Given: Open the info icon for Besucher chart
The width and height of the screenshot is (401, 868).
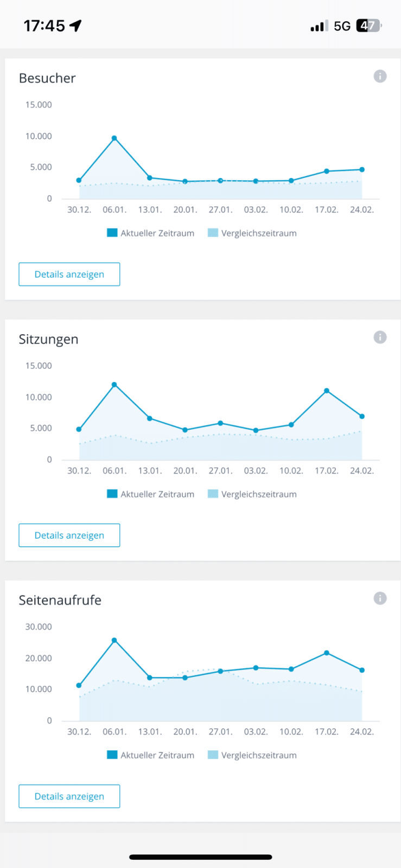Looking at the screenshot, I should (380, 76).
